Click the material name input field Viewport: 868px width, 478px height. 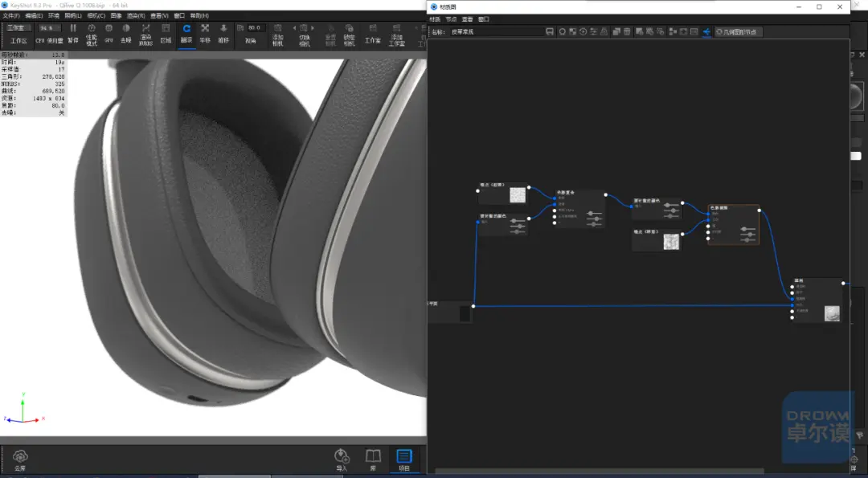(x=496, y=32)
